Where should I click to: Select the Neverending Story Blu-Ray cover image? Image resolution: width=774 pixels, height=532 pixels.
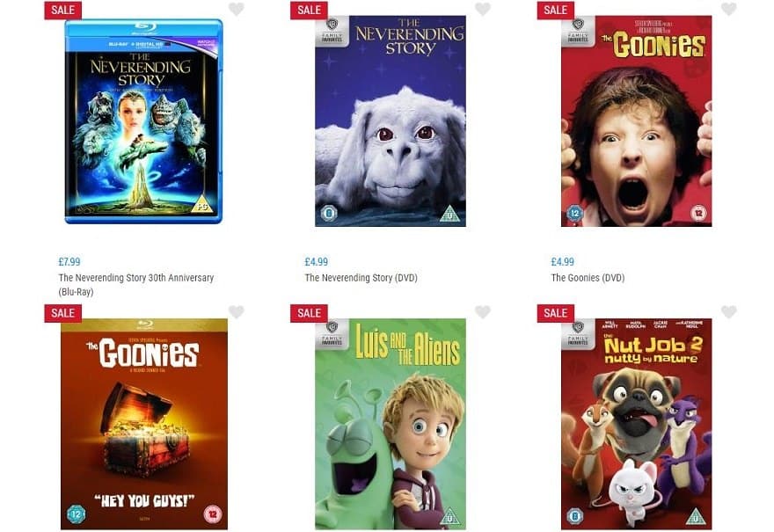click(x=143, y=121)
